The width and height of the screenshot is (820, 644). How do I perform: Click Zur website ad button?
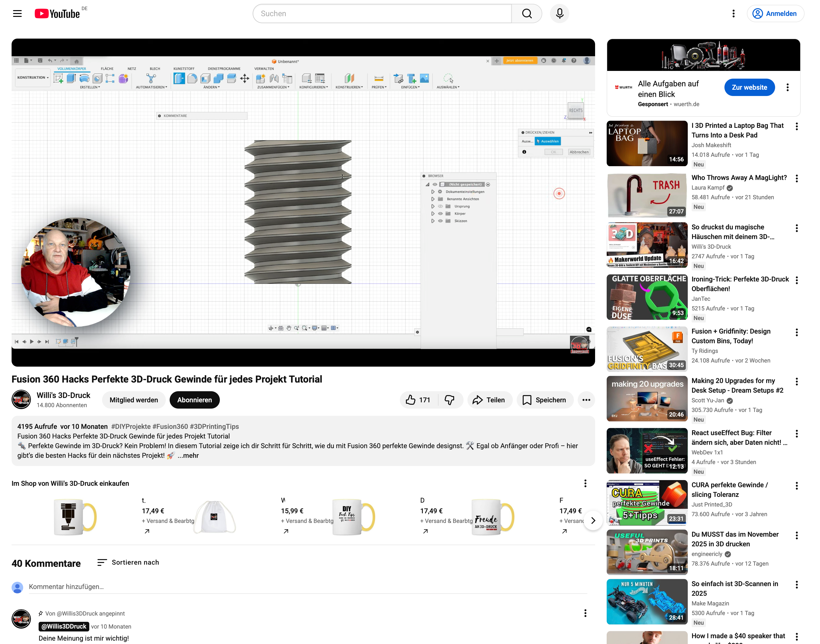click(x=749, y=88)
